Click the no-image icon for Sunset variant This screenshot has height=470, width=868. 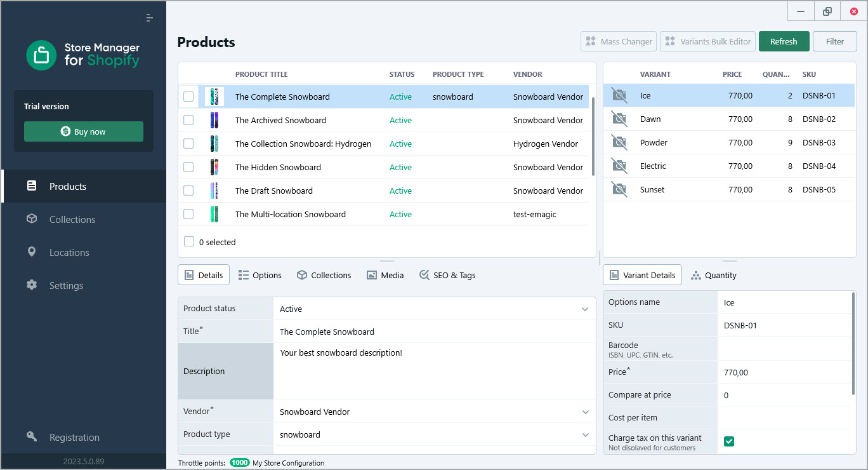[x=619, y=189]
